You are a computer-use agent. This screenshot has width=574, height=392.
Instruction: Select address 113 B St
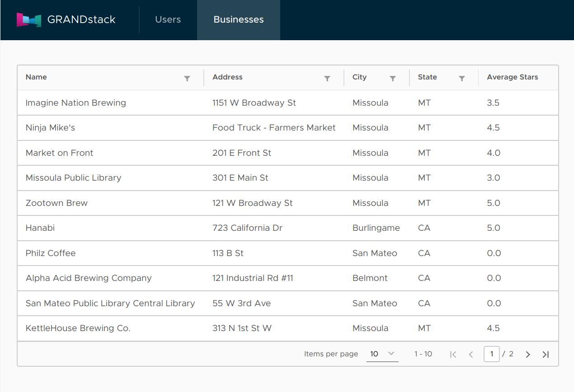228,253
